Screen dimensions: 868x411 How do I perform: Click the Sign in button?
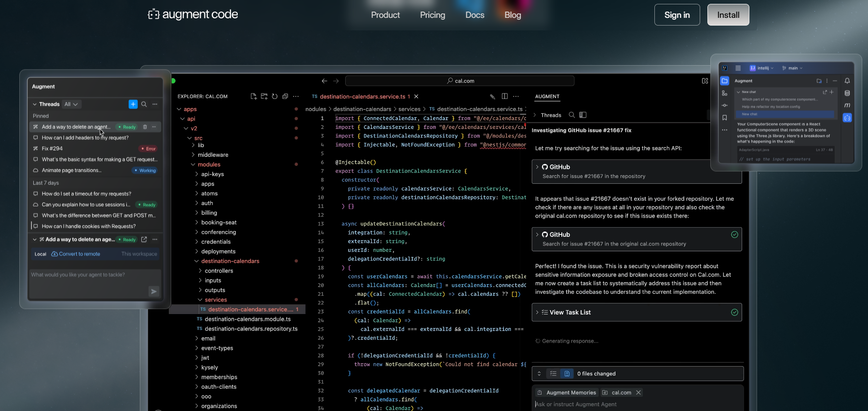(677, 15)
